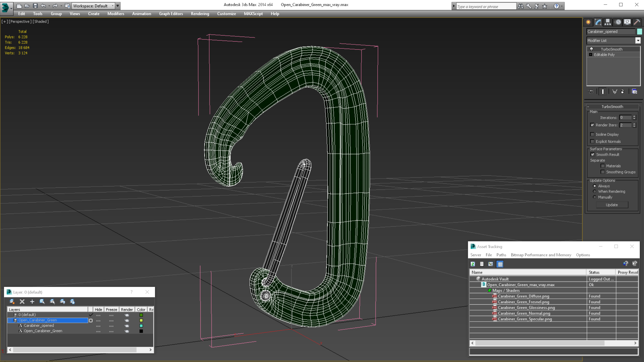This screenshot has width=644, height=362.
Task: Open the Rendering menu
Action: click(200, 14)
